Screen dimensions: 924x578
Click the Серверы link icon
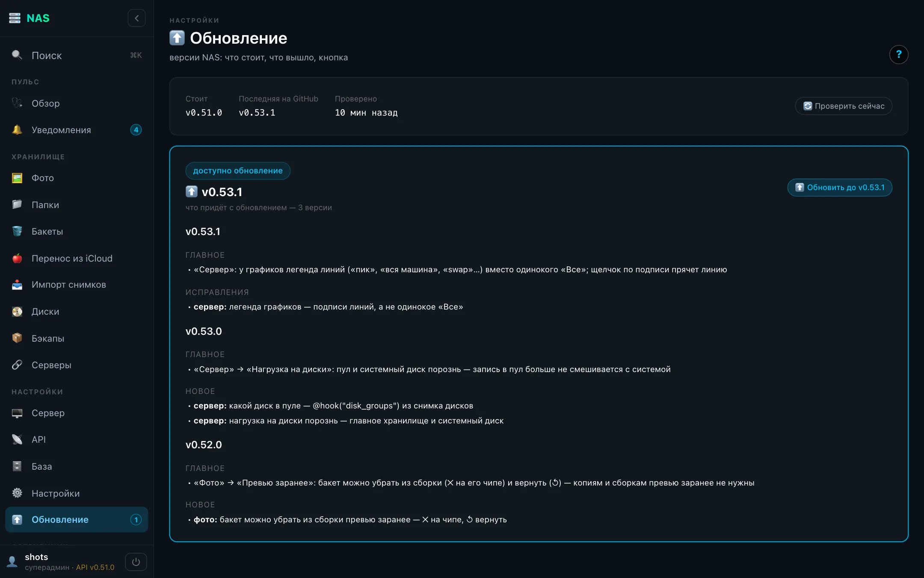pyautogui.click(x=17, y=365)
